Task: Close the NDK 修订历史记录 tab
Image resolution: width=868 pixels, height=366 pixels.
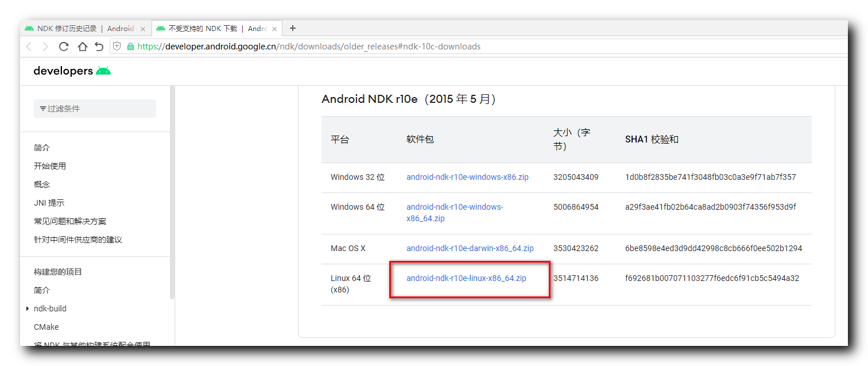Action: (x=143, y=29)
